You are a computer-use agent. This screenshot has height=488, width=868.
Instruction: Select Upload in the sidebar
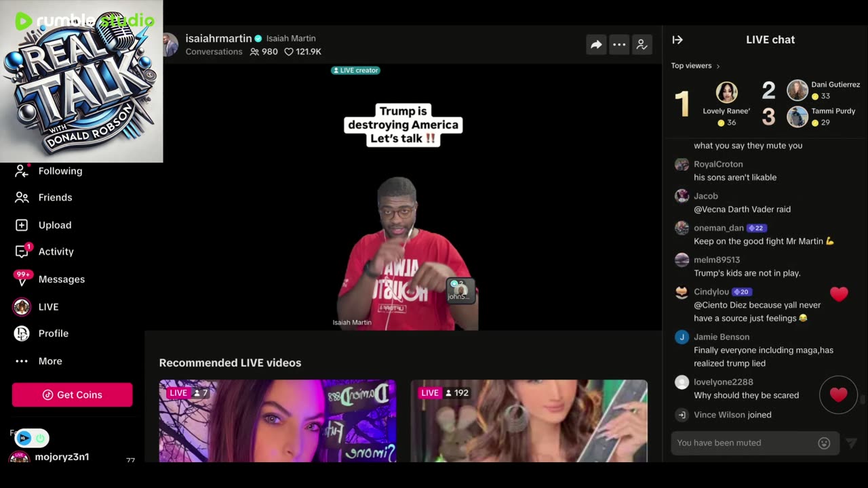click(x=43, y=225)
